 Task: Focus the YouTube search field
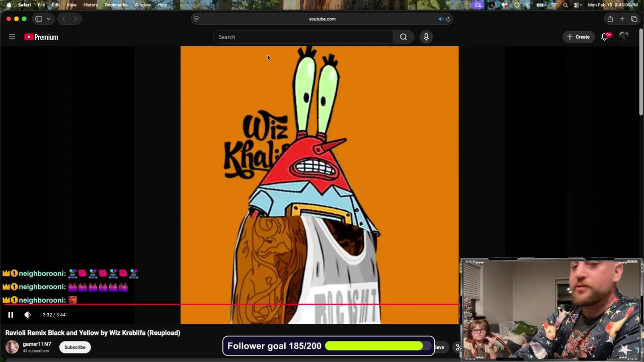pos(303,37)
